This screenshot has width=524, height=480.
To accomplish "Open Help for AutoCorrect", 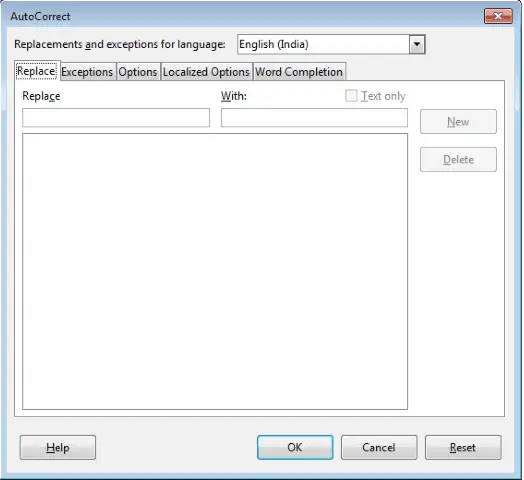I will 58,447.
